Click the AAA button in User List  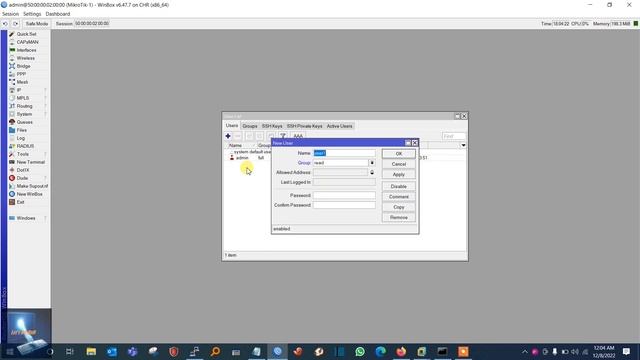pos(298,136)
